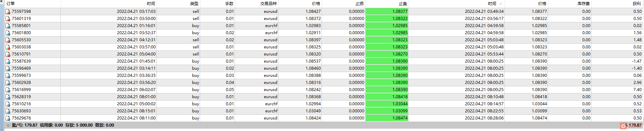Click the open price 1.02911
The image size is (644, 131).
pos(313,33)
